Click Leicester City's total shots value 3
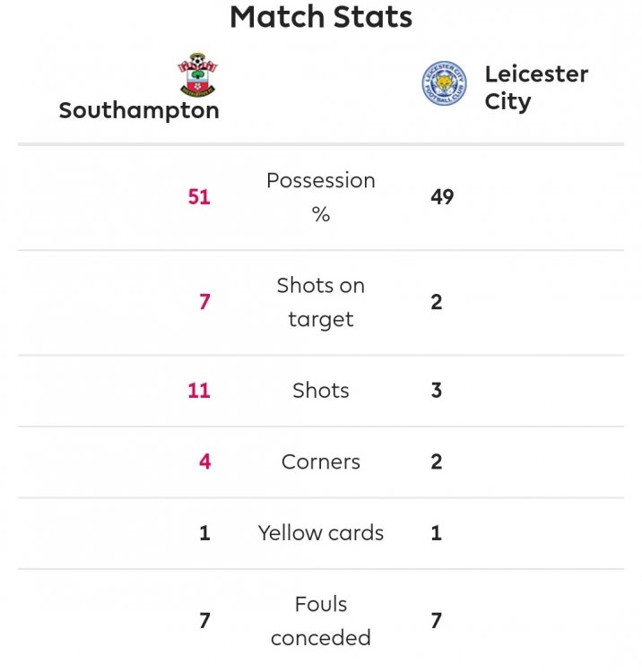The image size is (642, 672). point(437,391)
